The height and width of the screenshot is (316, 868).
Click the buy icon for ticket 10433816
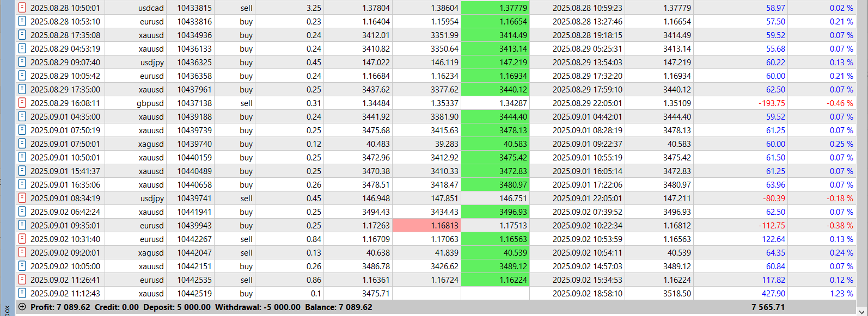coord(22,21)
